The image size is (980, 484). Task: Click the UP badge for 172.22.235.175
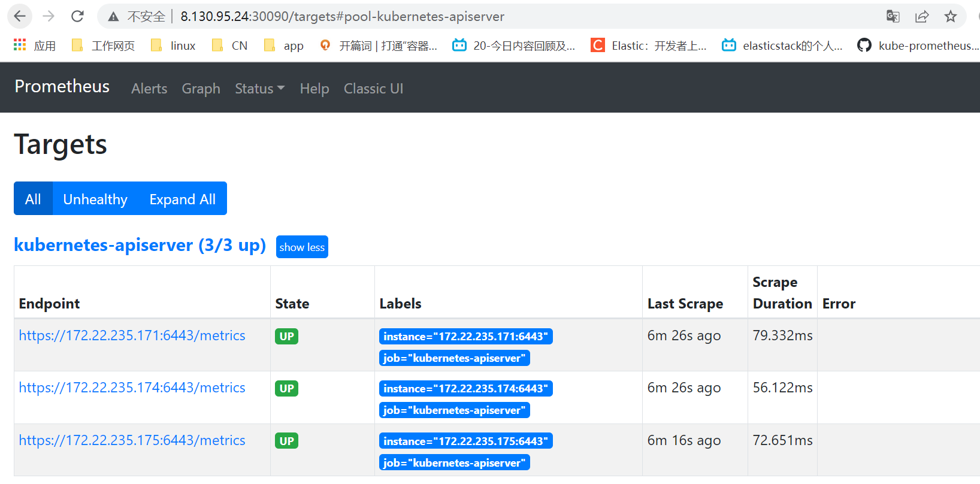[x=287, y=441]
